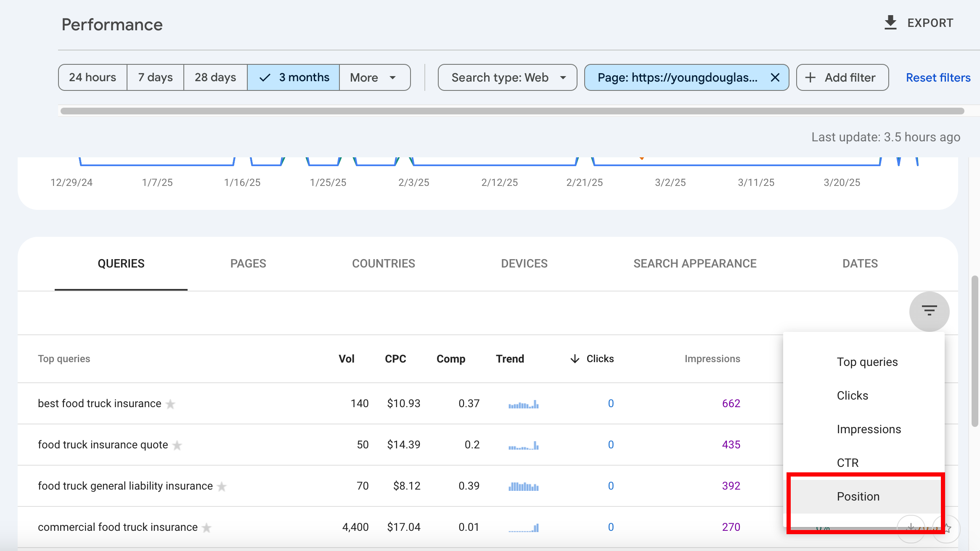The height and width of the screenshot is (551, 980).
Task: Click the Reset filters link
Action: 938,77
